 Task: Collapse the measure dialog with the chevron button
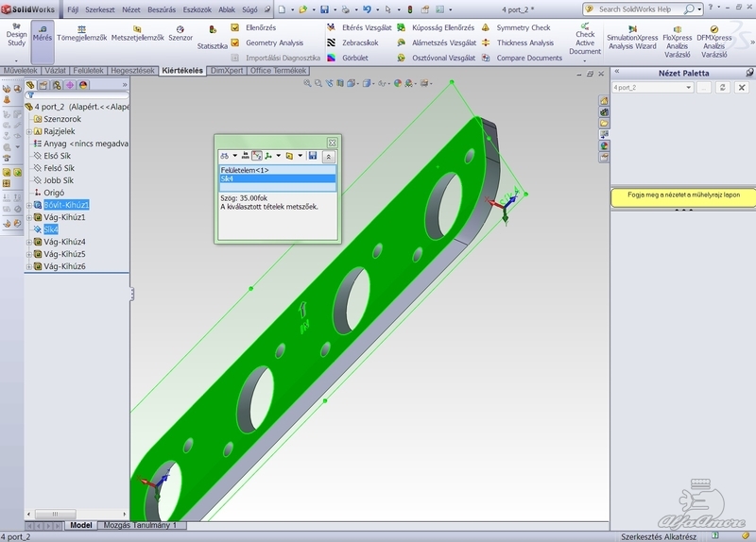pos(329,155)
